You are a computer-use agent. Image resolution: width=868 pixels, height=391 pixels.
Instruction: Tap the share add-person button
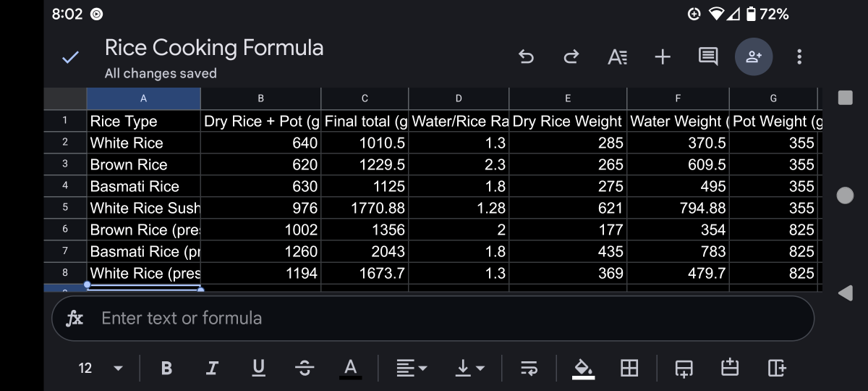754,56
